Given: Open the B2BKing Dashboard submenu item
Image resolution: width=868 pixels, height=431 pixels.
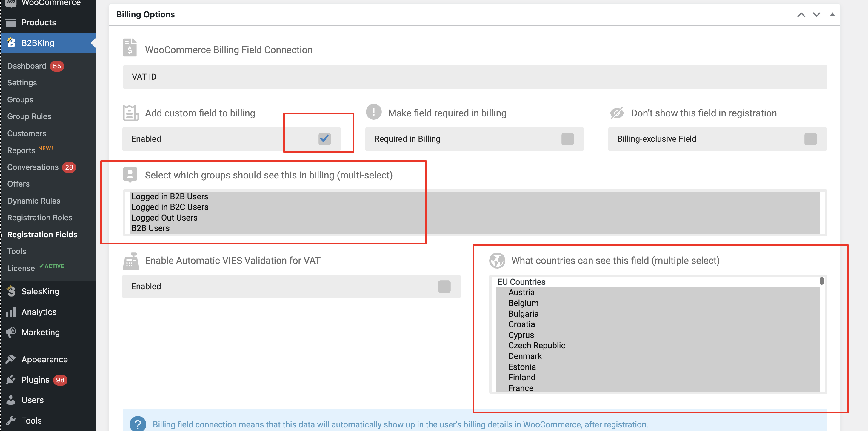Looking at the screenshot, I should tap(27, 66).
